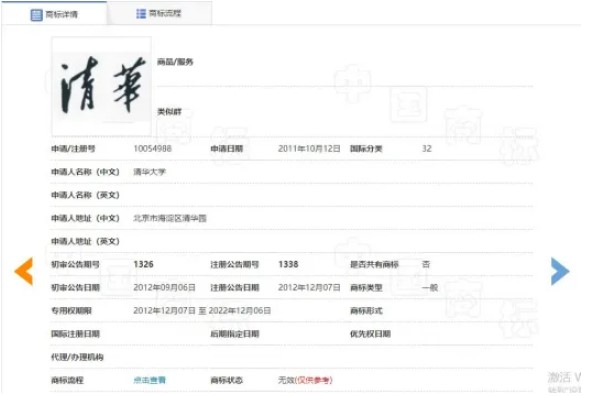This screenshot has width=594, height=396.
Task: Click the orange previous arrow
Action: coord(24,271)
